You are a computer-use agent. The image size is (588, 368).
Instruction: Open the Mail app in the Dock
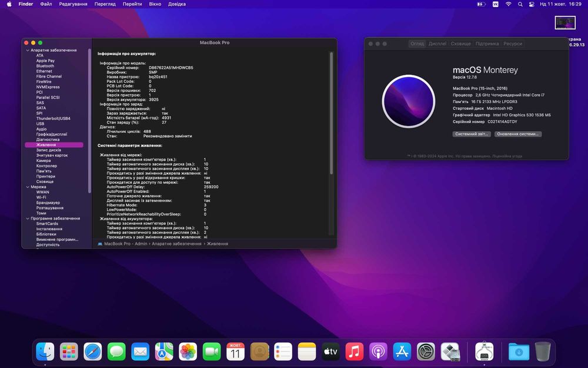(141, 352)
